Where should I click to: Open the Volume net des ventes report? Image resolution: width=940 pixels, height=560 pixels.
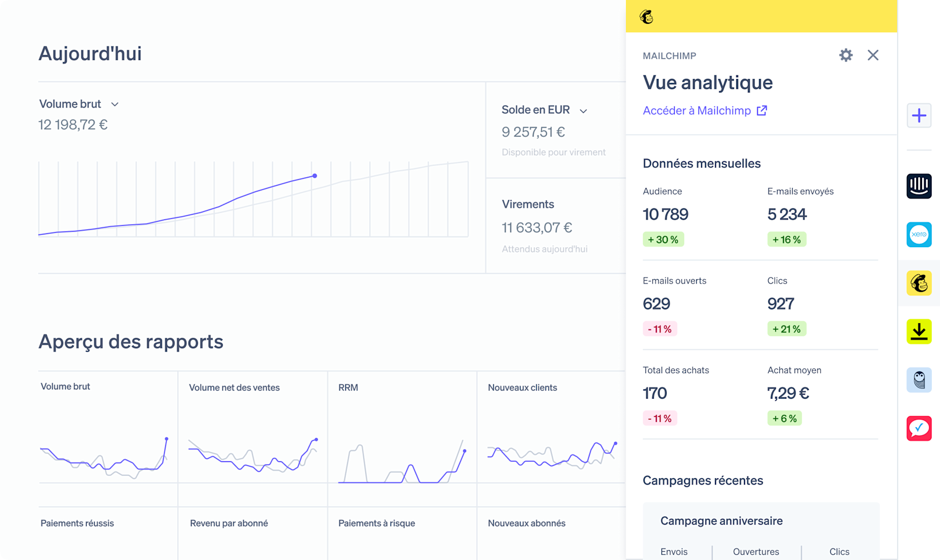click(252, 438)
